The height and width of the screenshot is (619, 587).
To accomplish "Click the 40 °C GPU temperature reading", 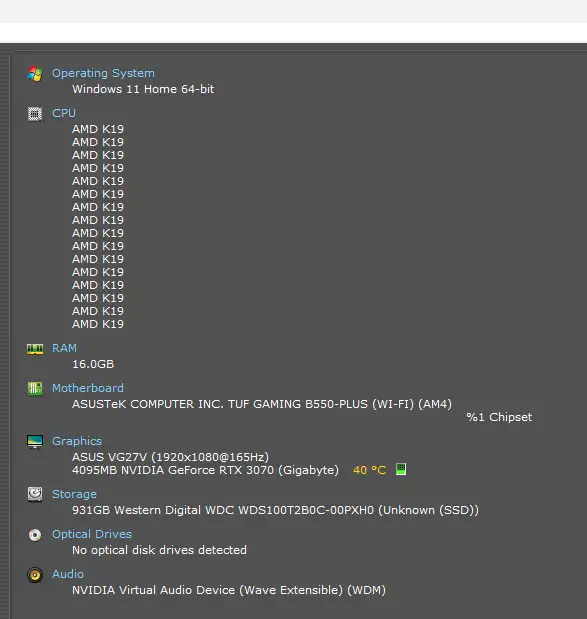I will pyautogui.click(x=369, y=470).
